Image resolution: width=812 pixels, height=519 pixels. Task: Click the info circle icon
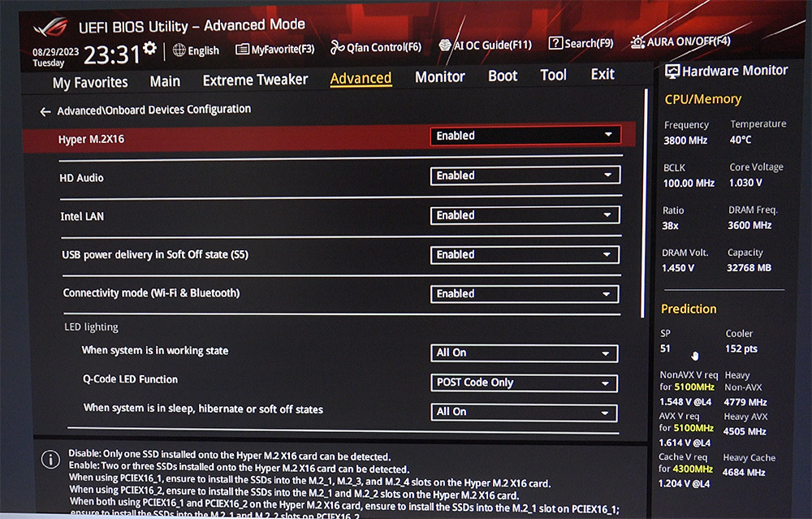pos(50,459)
